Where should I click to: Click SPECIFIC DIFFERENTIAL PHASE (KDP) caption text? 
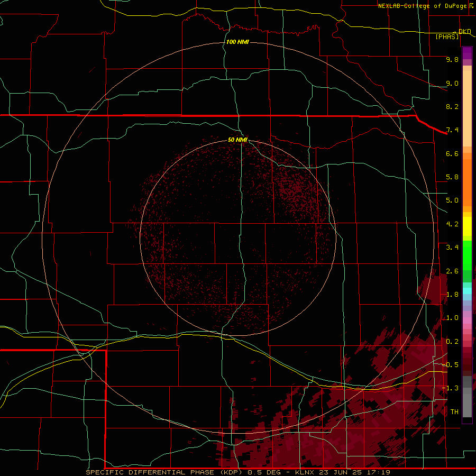[164, 472]
